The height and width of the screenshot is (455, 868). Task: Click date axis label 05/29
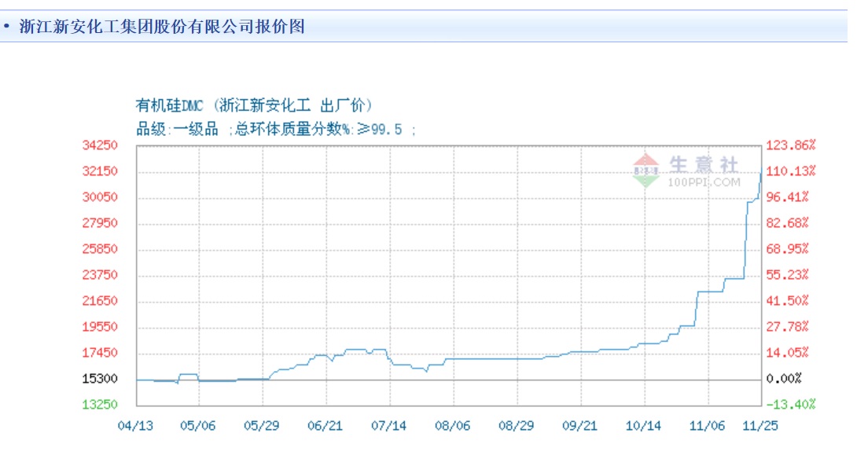click(x=261, y=426)
